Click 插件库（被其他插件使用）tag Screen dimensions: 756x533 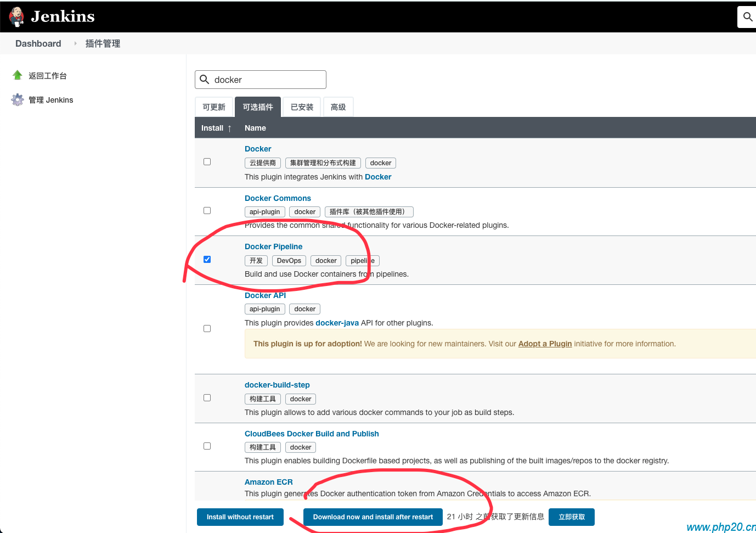click(369, 212)
